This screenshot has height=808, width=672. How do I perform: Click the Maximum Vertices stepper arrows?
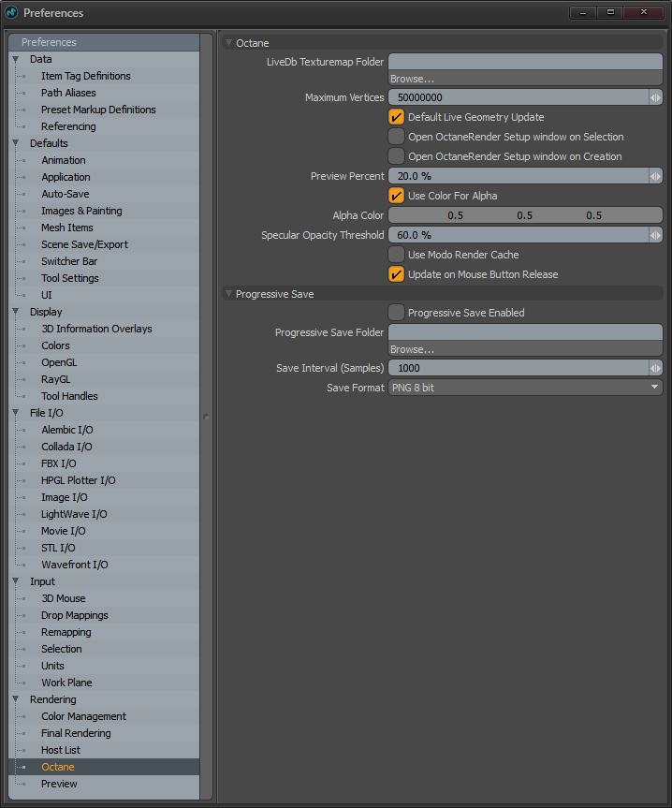coord(655,97)
